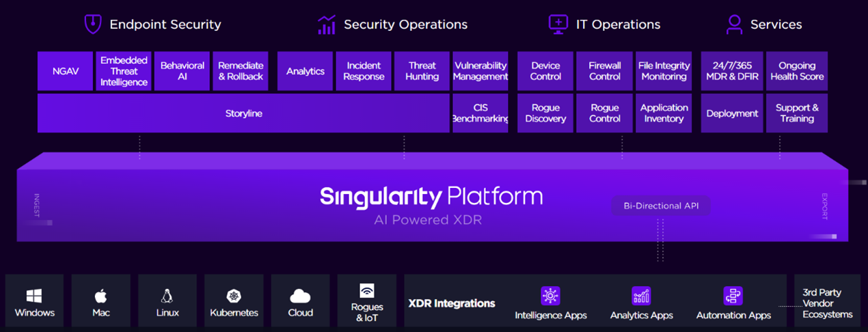This screenshot has width=868, height=332.
Task: Open the Ongoing Health Score tile
Action: tap(797, 71)
